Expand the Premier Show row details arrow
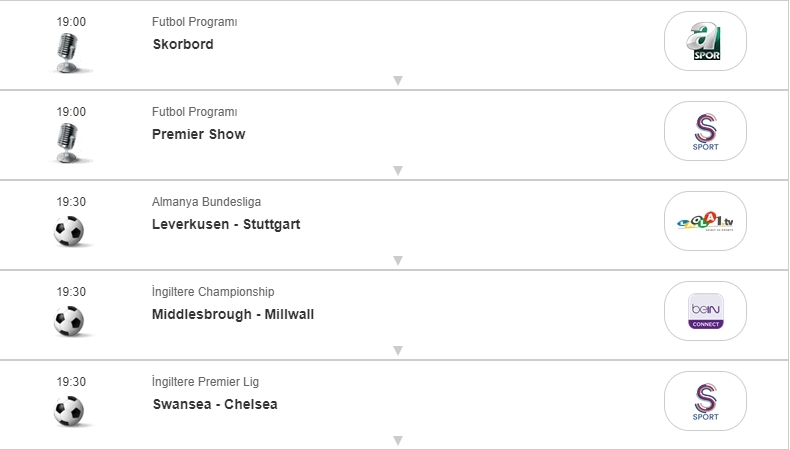 (x=397, y=171)
